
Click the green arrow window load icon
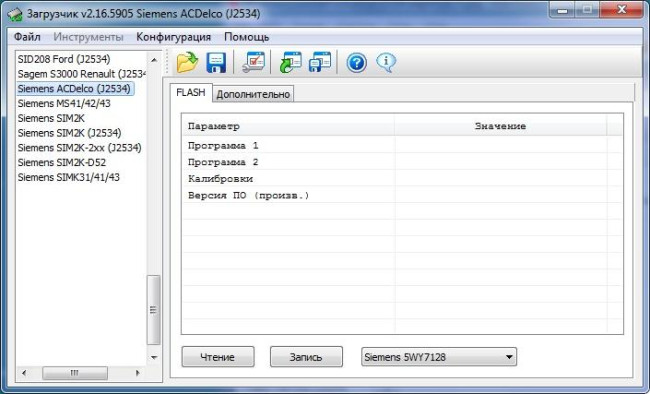point(291,63)
